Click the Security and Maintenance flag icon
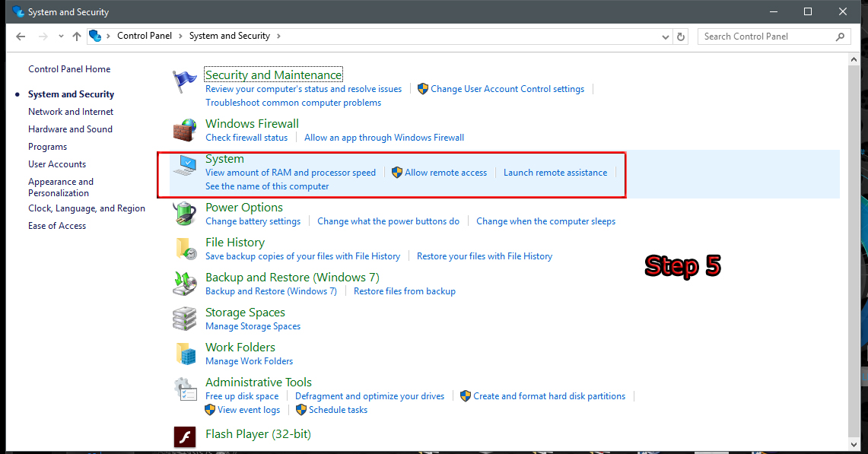 click(185, 81)
